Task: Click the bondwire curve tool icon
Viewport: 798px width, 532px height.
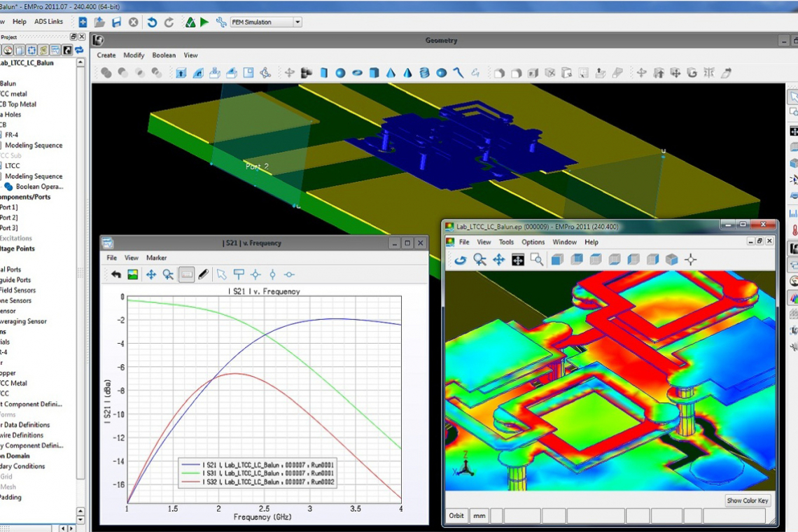Action: pos(458,73)
